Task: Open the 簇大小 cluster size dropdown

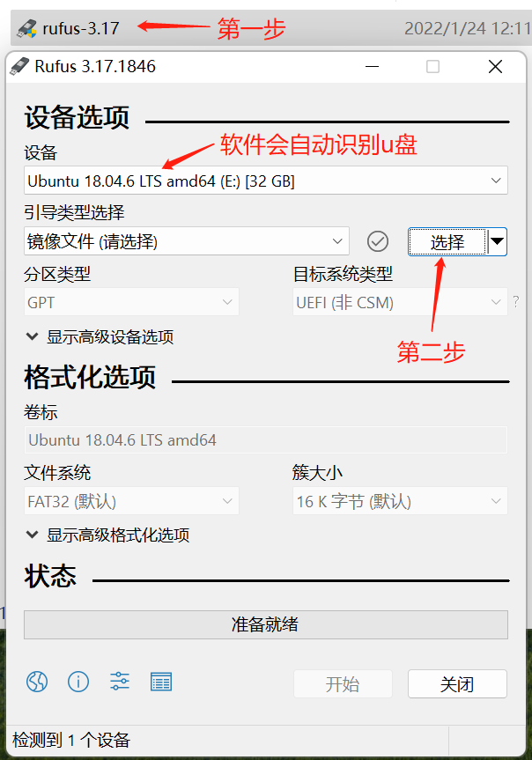Action: pyautogui.click(x=400, y=501)
